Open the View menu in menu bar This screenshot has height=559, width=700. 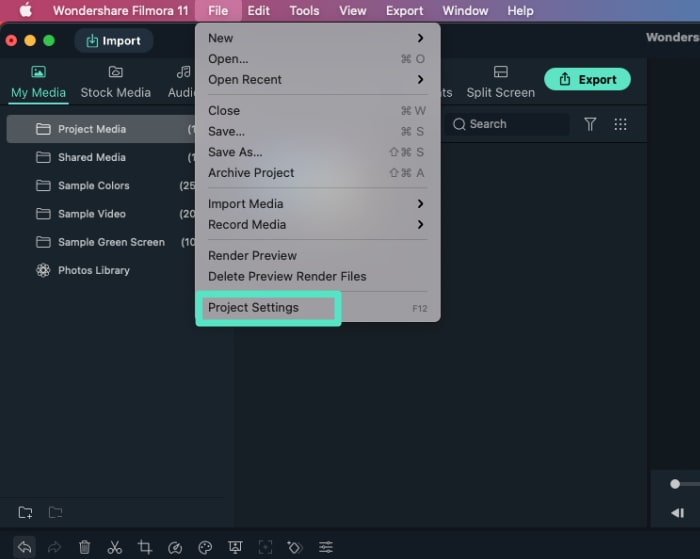coord(353,10)
